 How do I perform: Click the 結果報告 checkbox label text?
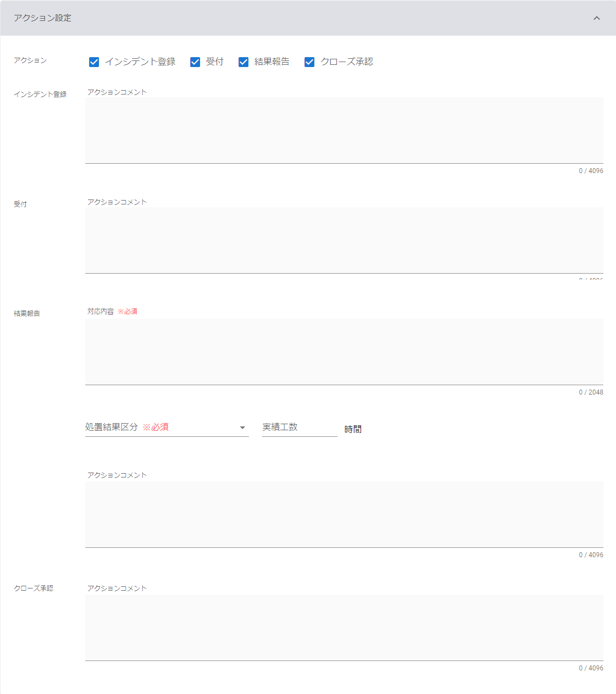pyautogui.click(x=272, y=62)
